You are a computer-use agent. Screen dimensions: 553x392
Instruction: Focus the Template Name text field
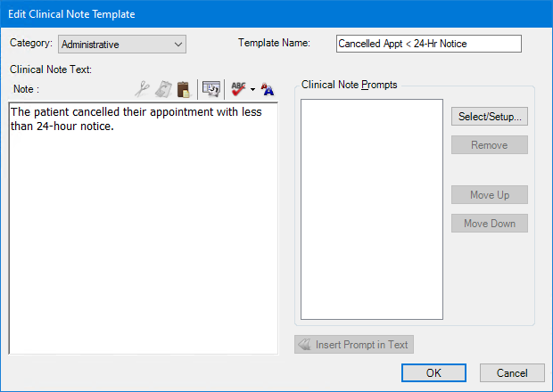[x=428, y=44]
